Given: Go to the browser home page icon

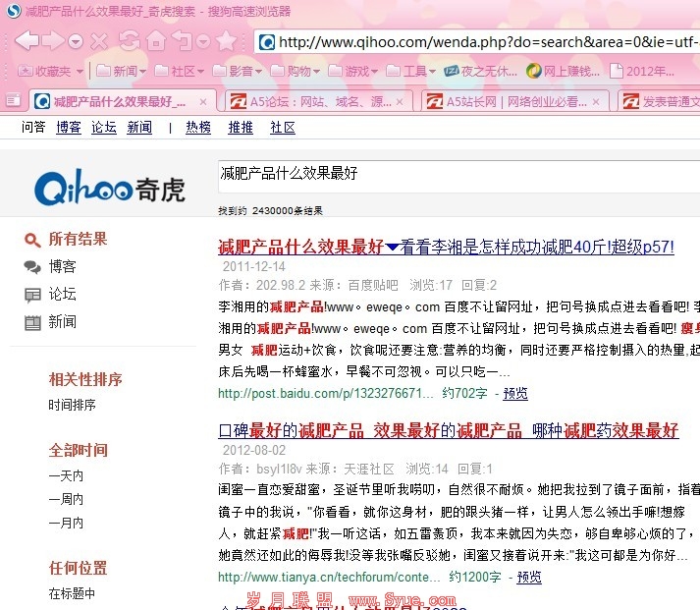Looking at the screenshot, I should click(156, 40).
